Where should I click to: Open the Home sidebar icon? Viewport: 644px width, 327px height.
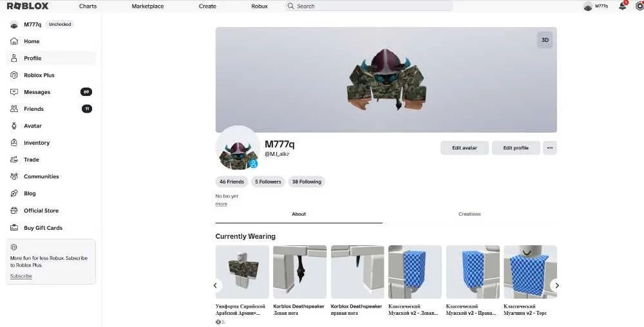pos(14,41)
